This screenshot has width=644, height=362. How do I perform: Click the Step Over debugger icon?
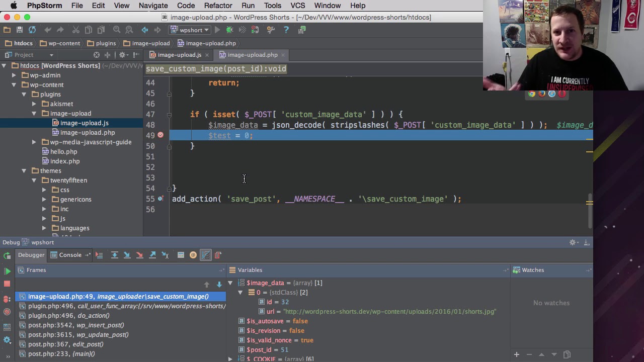pyautogui.click(x=115, y=255)
